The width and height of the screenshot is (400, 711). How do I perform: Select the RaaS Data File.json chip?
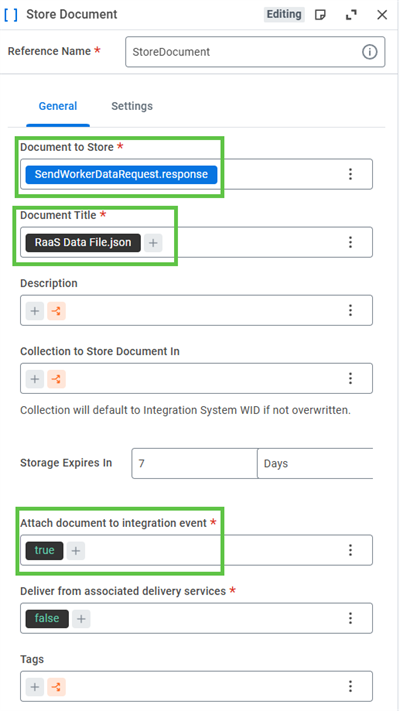click(x=83, y=243)
